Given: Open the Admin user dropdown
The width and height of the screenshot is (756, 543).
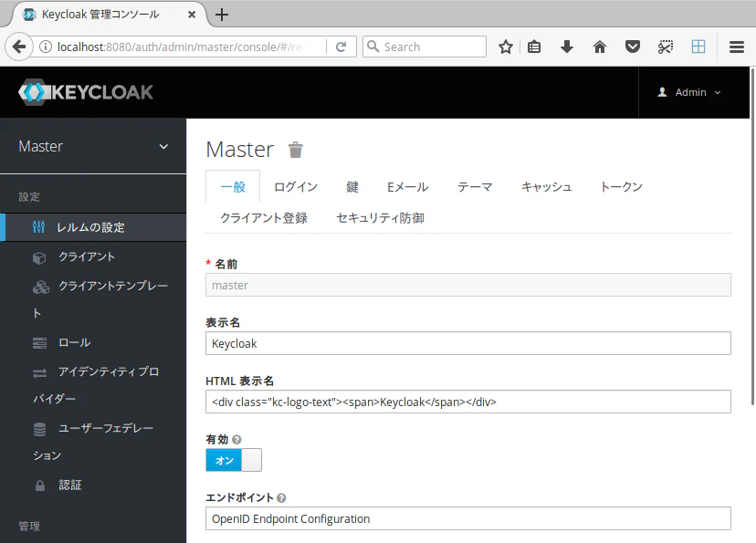Looking at the screenshot, I should 688,92.
